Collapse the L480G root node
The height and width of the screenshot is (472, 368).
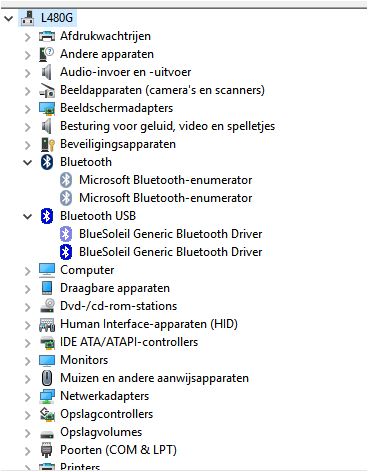coord(8,18)
